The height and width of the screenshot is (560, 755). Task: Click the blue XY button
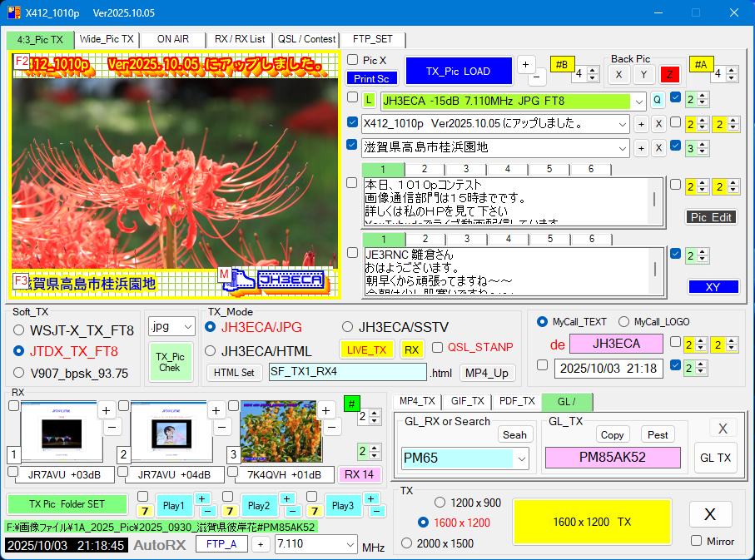[713, 286]
